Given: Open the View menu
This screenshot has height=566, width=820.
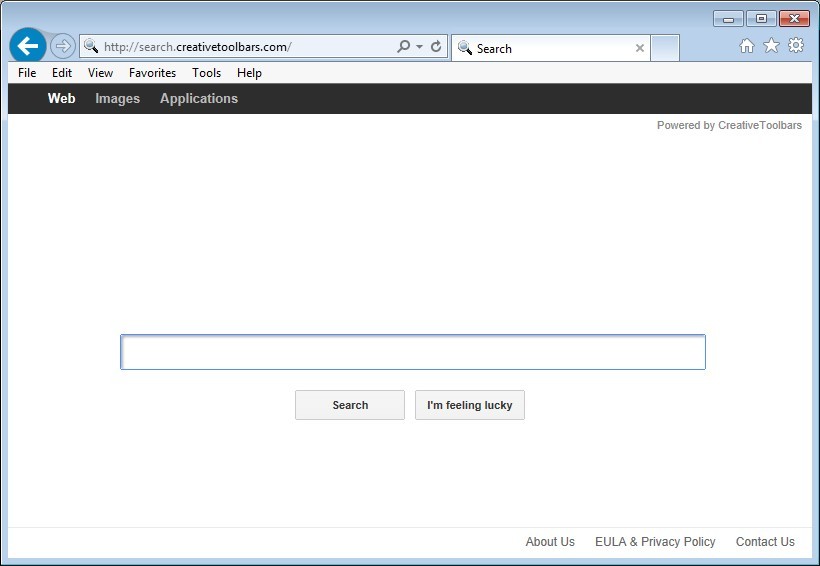Looking at the screenshot, I should tap(100, 73).
